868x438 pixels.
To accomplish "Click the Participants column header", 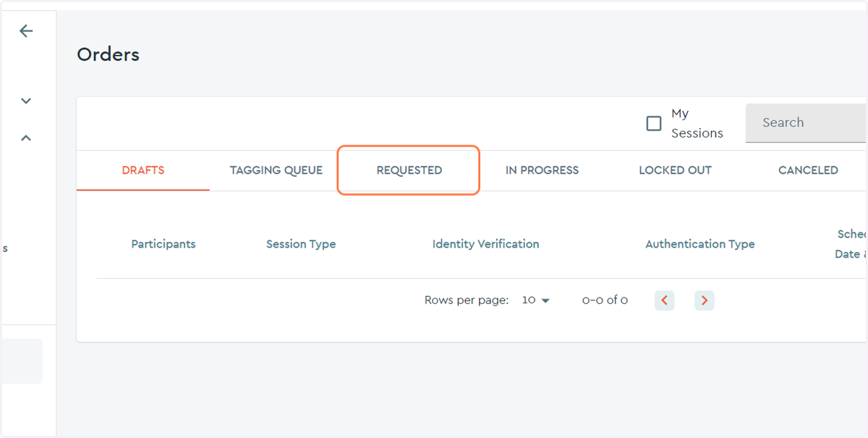I will 163,244.
